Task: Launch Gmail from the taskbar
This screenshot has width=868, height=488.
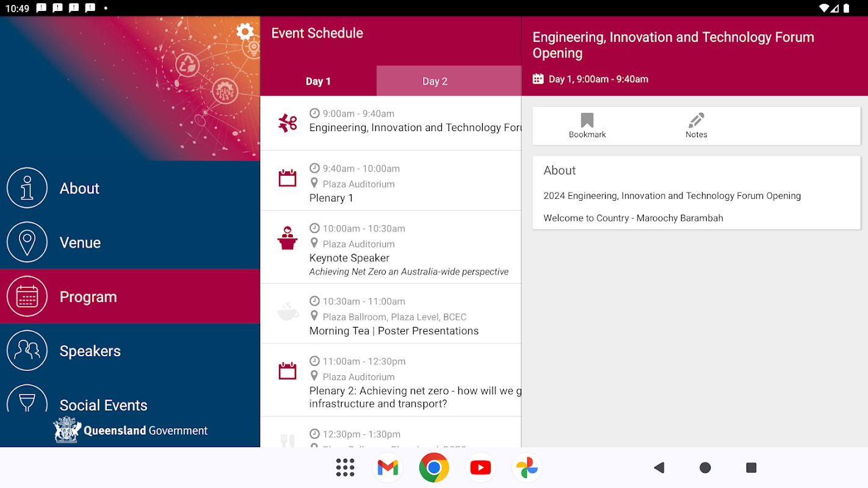Action: 388,468
